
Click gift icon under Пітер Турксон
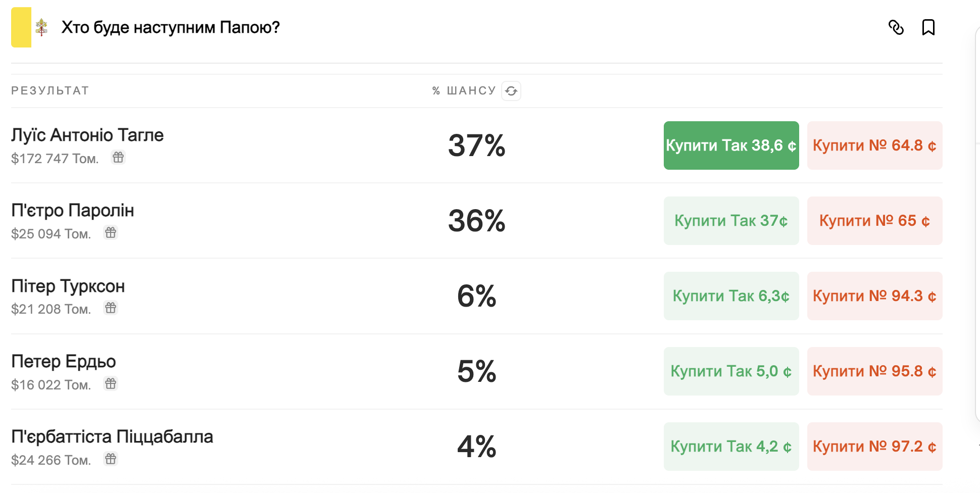tap(111, 308)
